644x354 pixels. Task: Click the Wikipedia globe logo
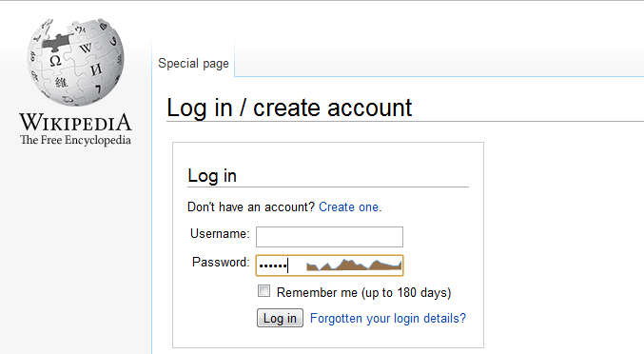[75, 62]
